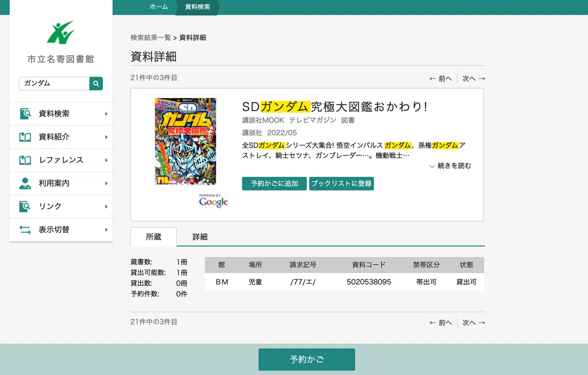Click the 表示切替 arrows icon
588x375 pixels.
click(25, 229)
